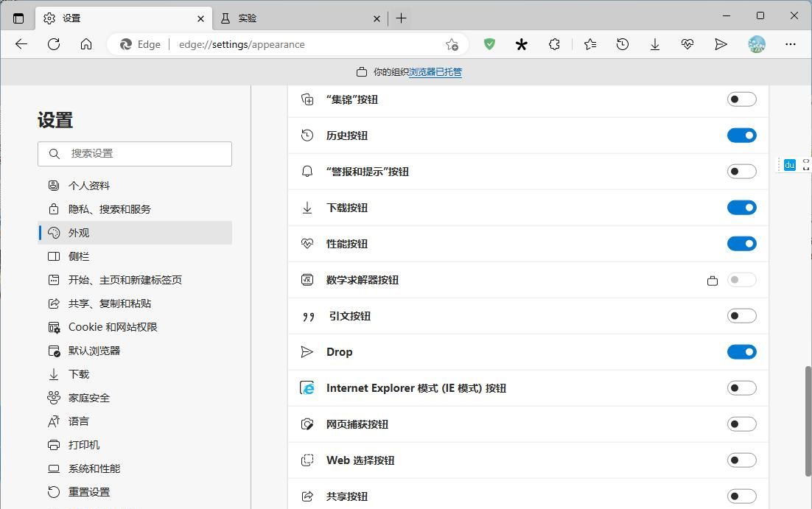
Task: Open Drop paper-plane toolbar icon
Action: pyautogui.click(x=721, y=44)
